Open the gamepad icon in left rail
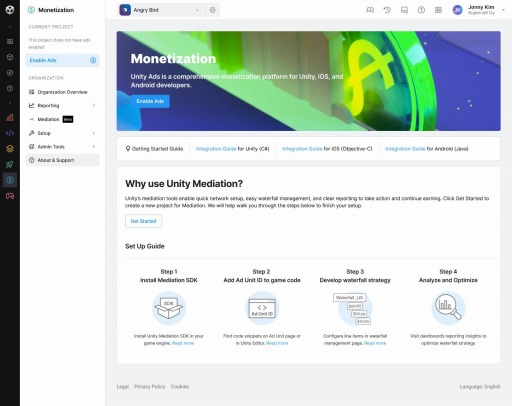Viewport: 512px width, 406px height. [10, 196]
